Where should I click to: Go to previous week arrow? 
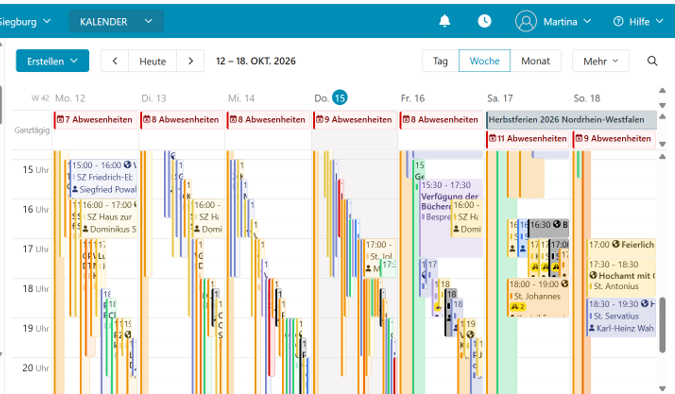coord(115,61)
